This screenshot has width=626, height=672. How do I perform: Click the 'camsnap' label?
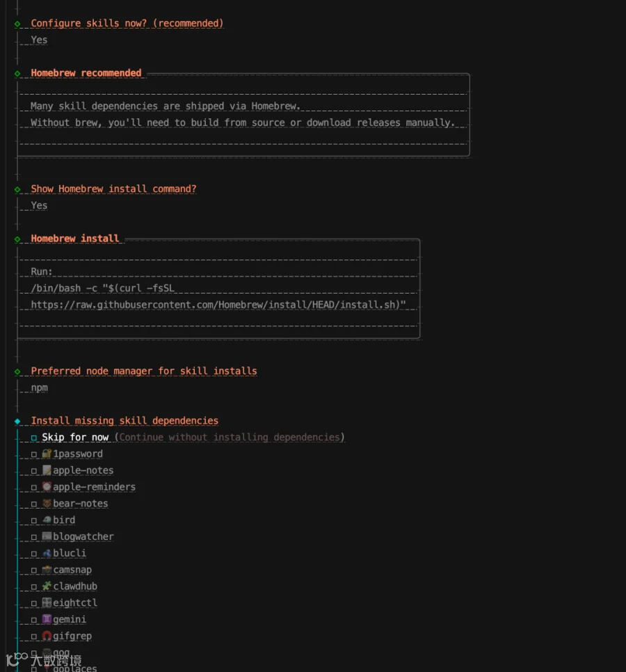pos(72,570)
